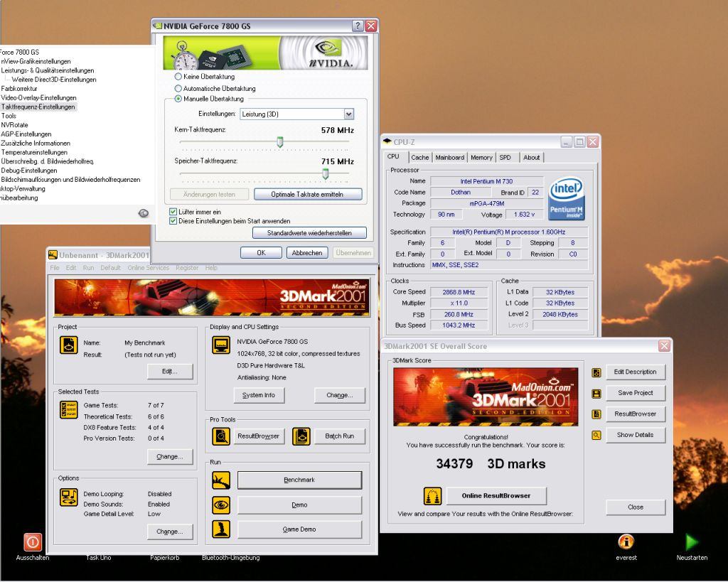Click the Options loop icon in 3DMark2001
Image resolution: width=728 pixels, height=582 pixels.
tap(68, 497)
